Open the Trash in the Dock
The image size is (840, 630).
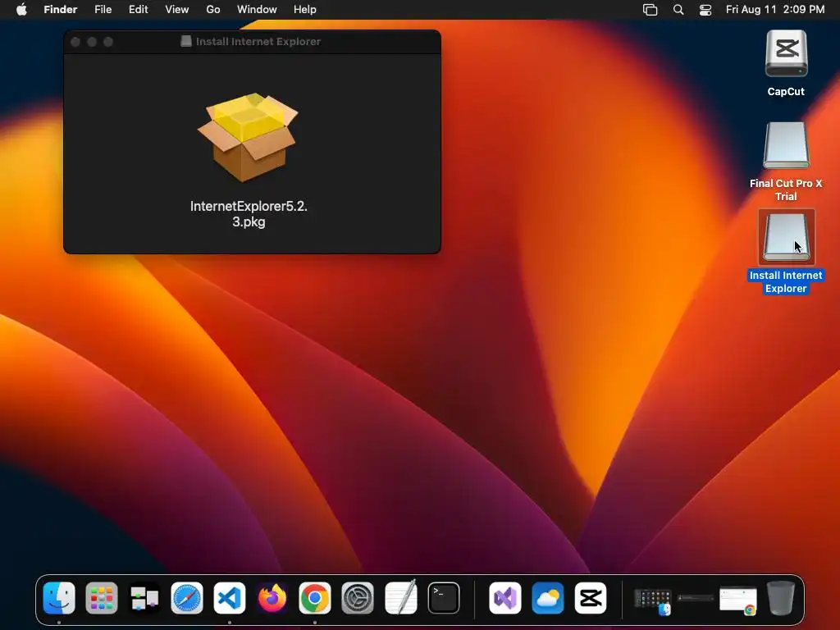click(x=781, y=598)
